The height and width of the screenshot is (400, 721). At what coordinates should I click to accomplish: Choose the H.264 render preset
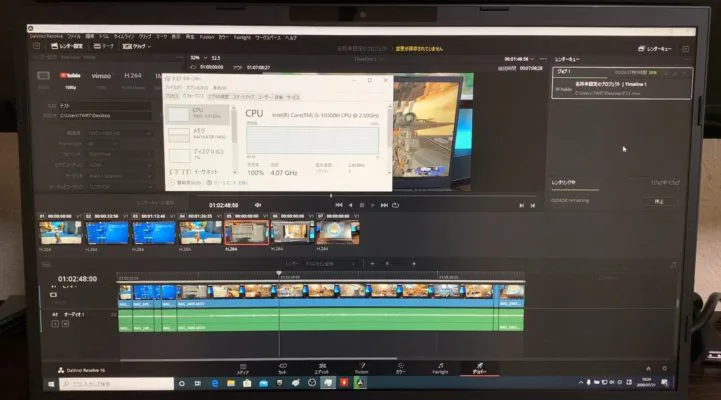[x=133, y=75]
